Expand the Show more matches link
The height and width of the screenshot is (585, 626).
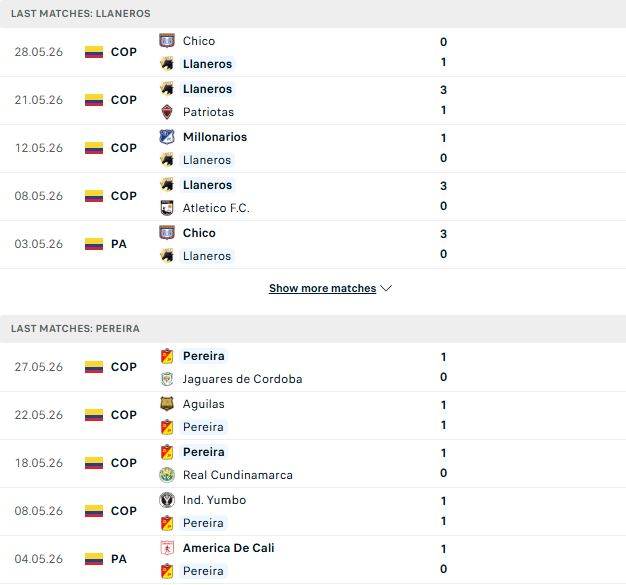(x=323, y=288)
